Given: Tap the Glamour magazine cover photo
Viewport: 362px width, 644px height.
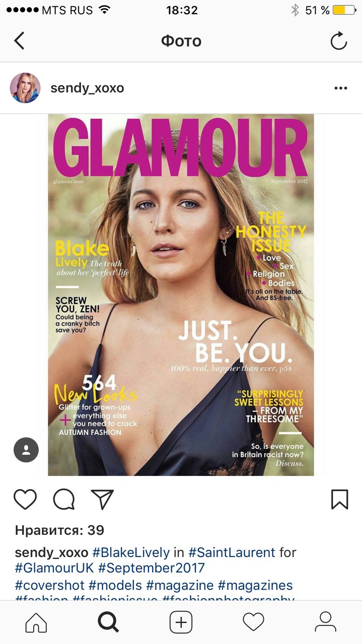Looking at the screenshot, I should [181, 295].
